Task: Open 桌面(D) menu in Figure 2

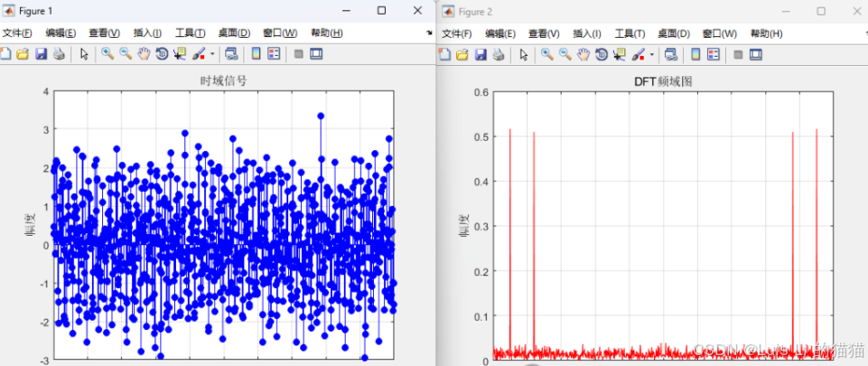Action: click(674, 33)
